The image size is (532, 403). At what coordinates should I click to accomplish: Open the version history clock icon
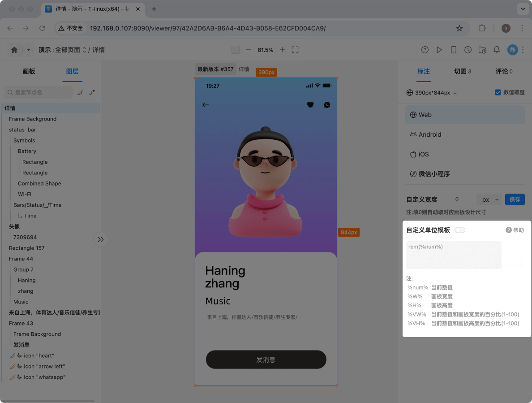(468, 50)
